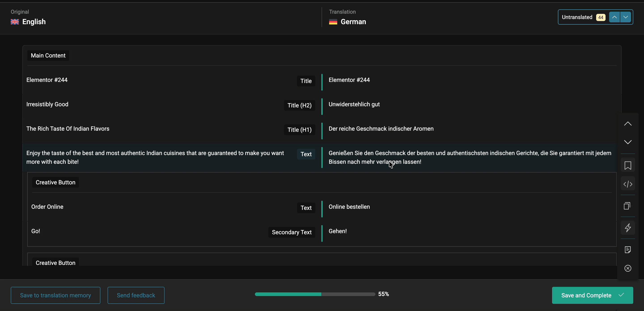Image resolution: width=644 pixels, height=311 pixels.
Task: Expand more segments with the sidebar down chevron
Action: pyautogui.click(x=628, y=142)
